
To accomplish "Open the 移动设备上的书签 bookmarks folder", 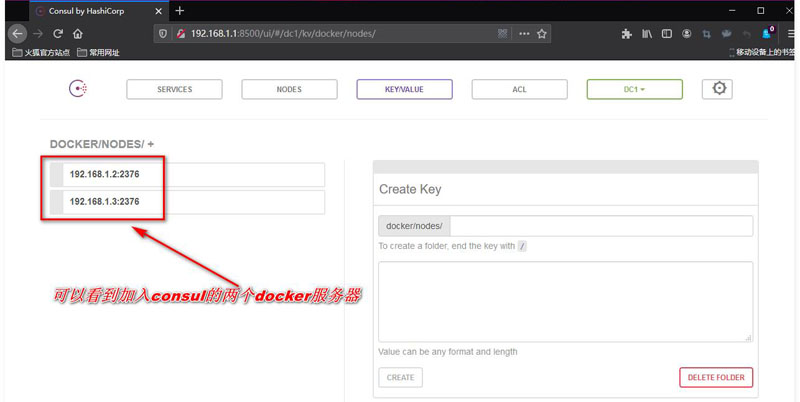I will click(x=762, y=53).
